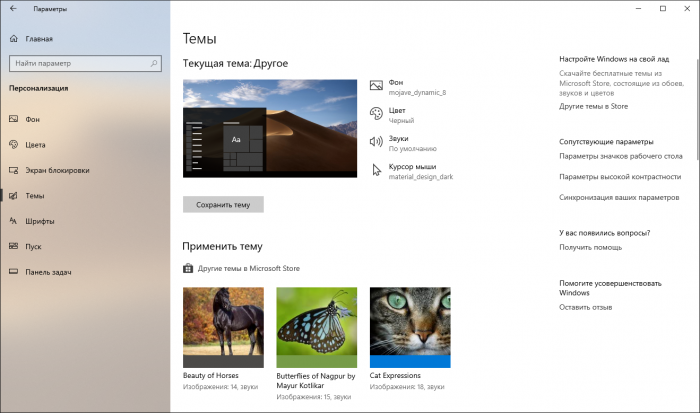This screenshot has width=700, height=413.
Task: Click the Фон picture icon in theme details
Action: [376, 85]
